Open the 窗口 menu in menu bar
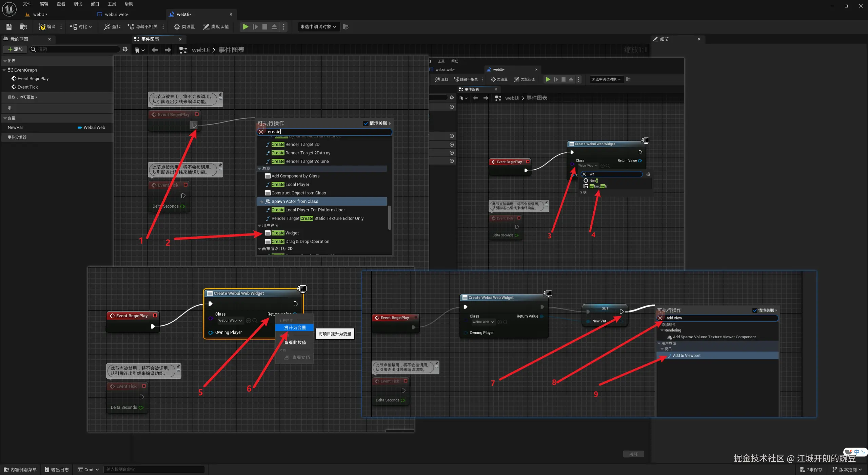Screen dimensions: 868x475 [x=95, y=4]
